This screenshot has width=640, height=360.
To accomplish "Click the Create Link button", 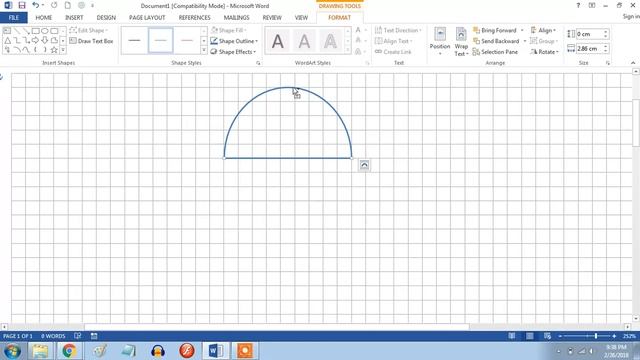I will [393, 52].
